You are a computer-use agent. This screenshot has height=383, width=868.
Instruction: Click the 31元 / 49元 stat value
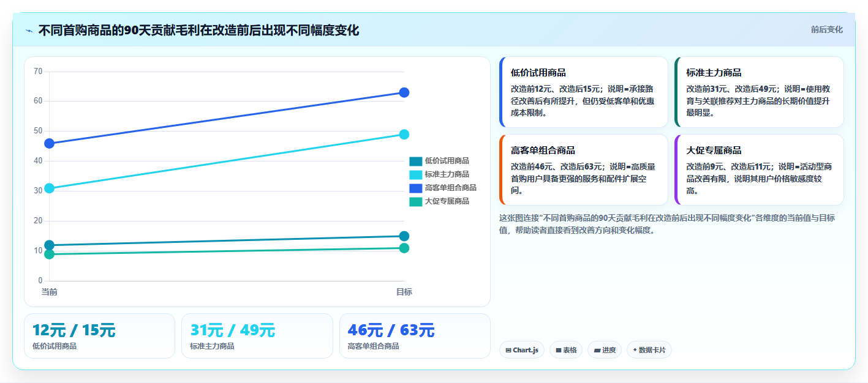pyautogui.click(x=233, y=330)
